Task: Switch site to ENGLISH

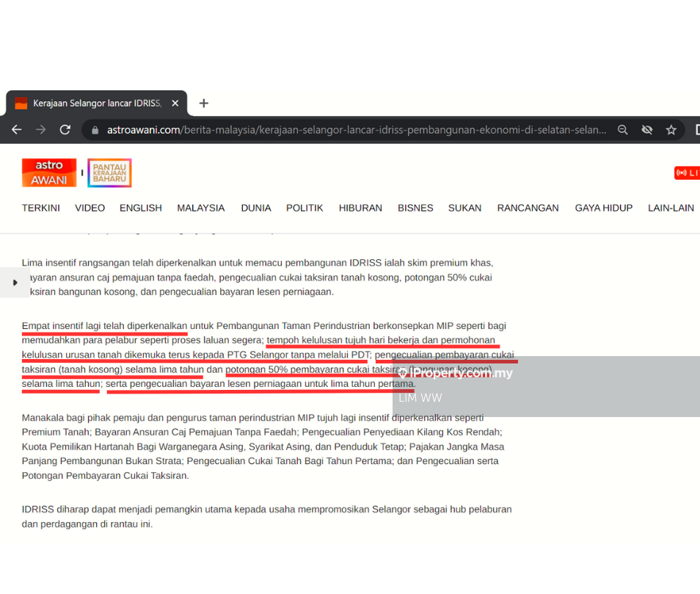Action: click(x=141, y=208)
